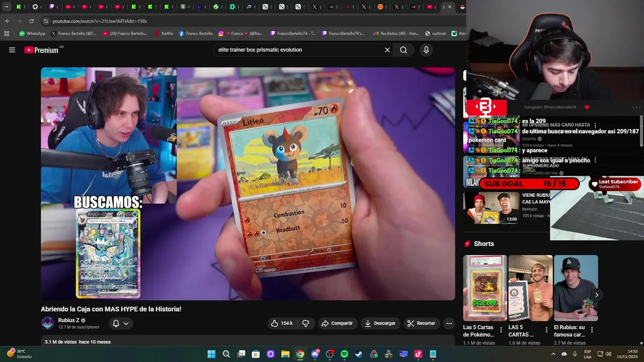This screenshot has height=362, width=644.
Task: Open Spotify from the taskbar
Action: (x=344, y=354)
